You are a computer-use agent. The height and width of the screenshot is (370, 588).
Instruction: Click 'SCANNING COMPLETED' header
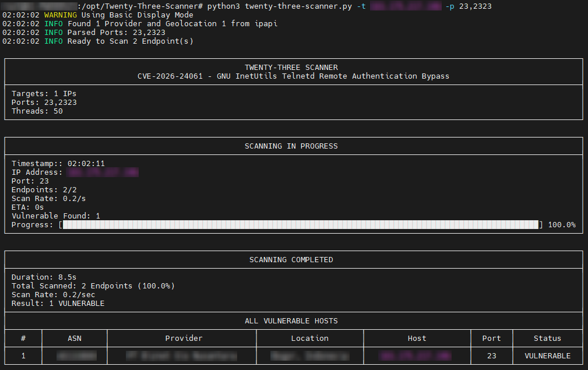[291, 260]
